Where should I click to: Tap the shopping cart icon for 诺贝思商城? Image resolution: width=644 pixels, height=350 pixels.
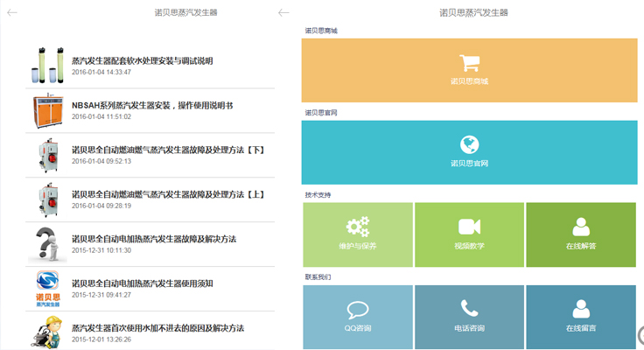(x=469, y=63)
